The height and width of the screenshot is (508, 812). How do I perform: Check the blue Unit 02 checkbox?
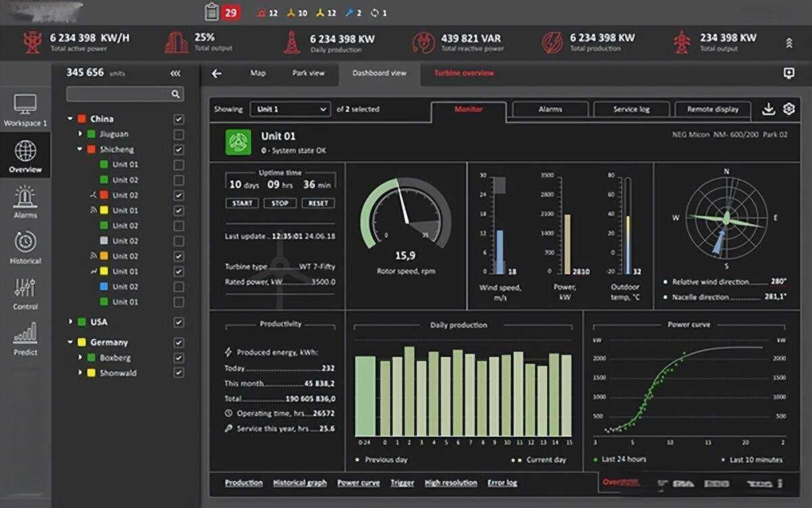[179, 287]
